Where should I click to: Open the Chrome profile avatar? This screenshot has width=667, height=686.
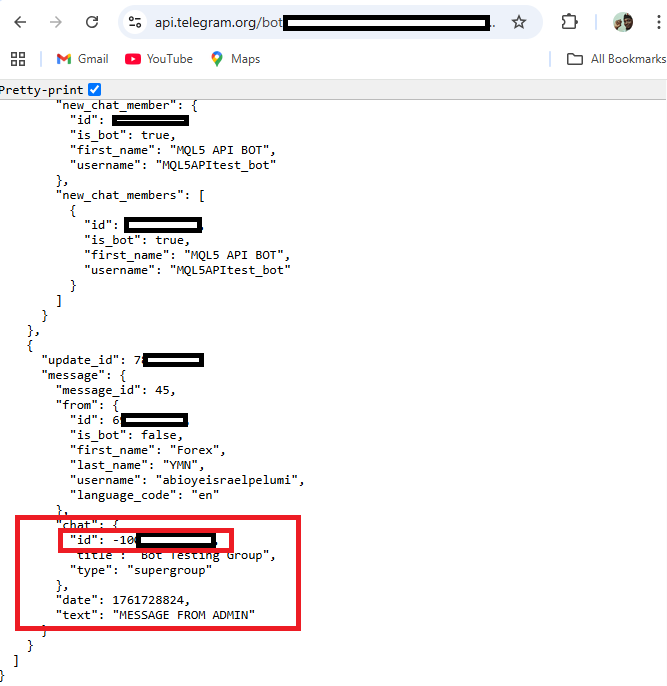pos(623,22)
